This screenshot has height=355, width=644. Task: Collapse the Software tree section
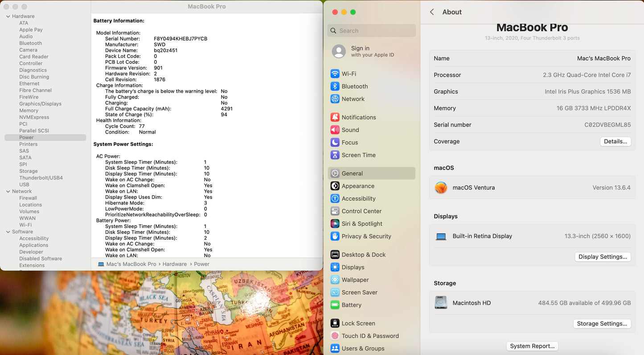[x=8, y=232]
